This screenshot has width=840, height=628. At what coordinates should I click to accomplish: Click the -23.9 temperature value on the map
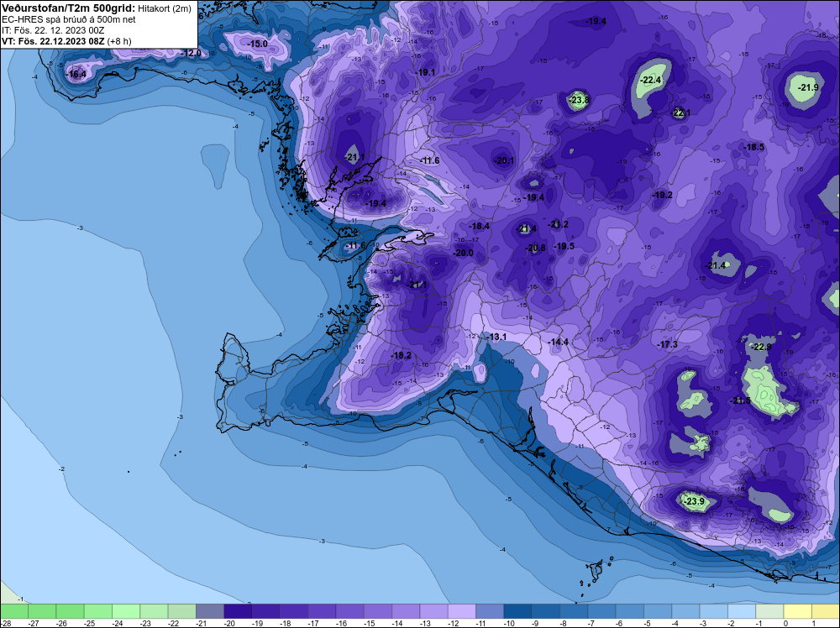click(x=695, y=501)
